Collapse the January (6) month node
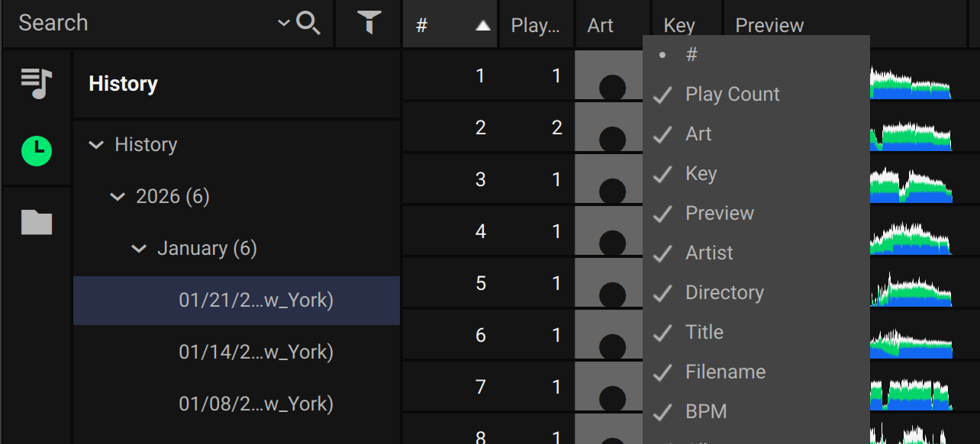This screenshot has height=444, width=980. (x=139, y=249)
